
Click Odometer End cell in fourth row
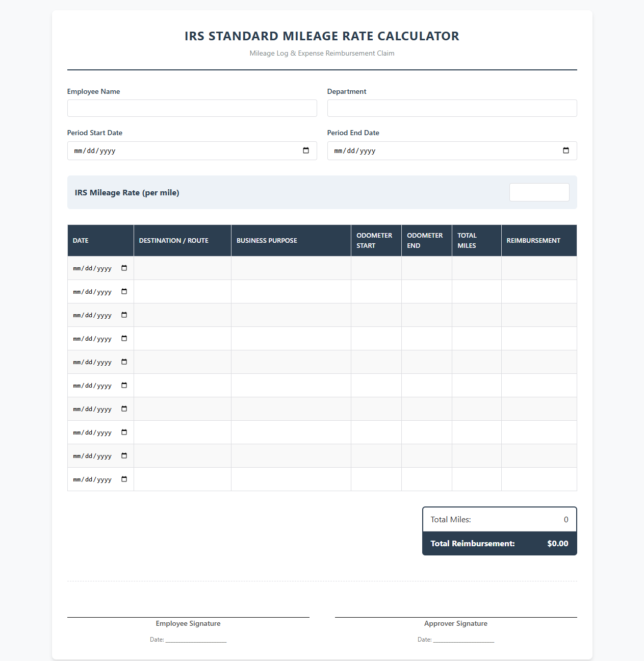pyautogui.click(x=427, y=339)
